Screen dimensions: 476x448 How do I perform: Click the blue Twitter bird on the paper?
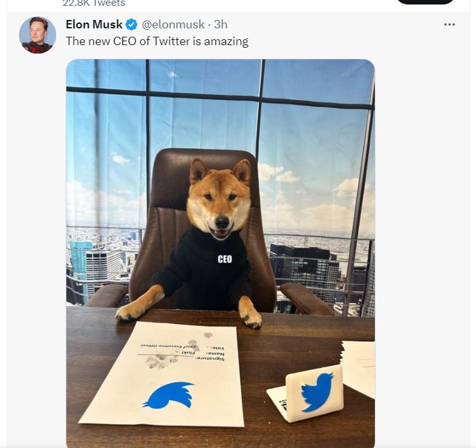click(x=168, y=394)
